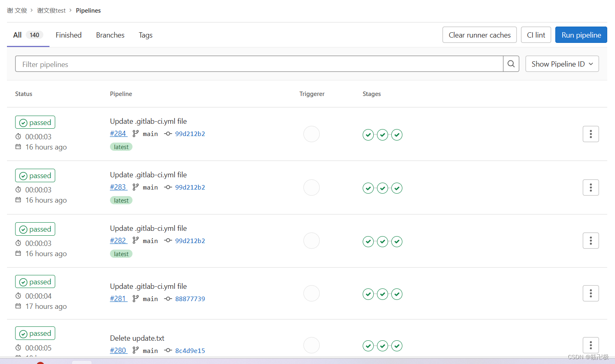Click the branch icon beside main on pipeline #283
The height and width of the screenshot is (364, 615).
pos(135,187)
